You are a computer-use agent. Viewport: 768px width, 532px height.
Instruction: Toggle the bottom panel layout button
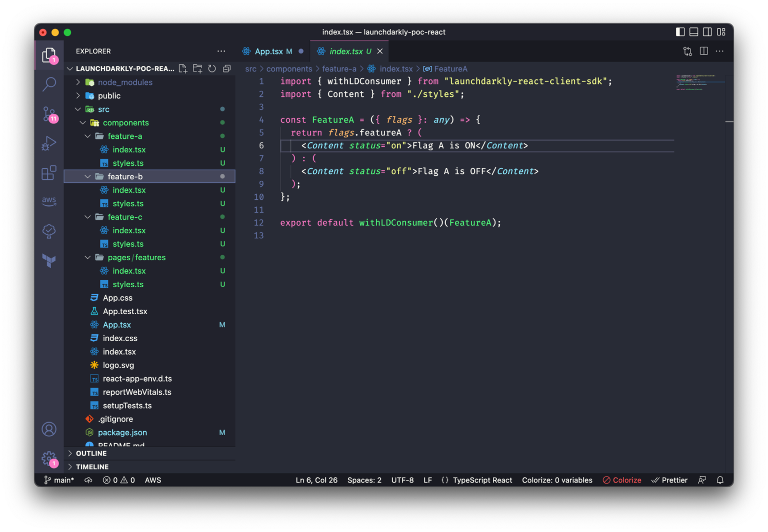tap(693, 32)
